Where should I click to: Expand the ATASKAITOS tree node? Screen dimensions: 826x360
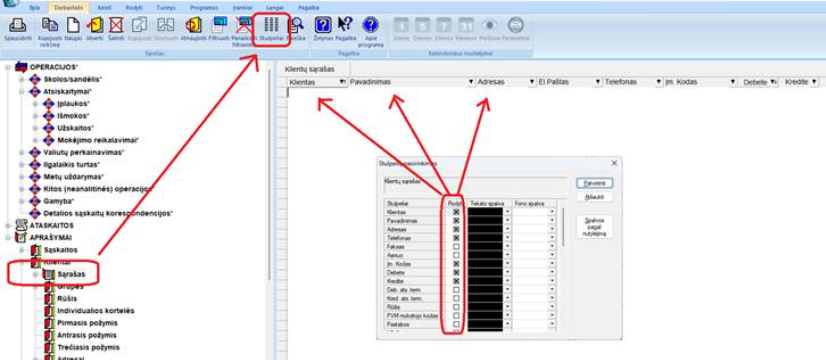click(x=8, y=225)
